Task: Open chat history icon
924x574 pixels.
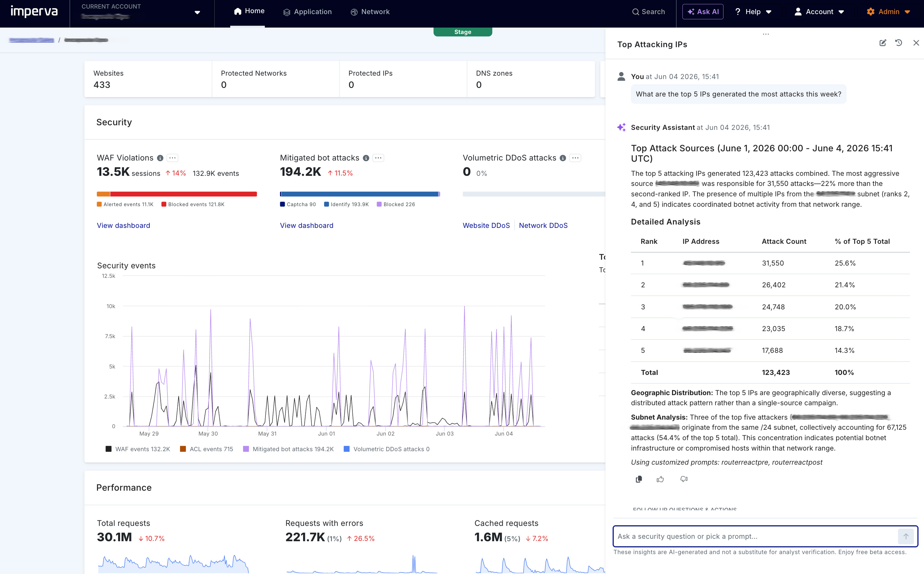Action: [899, 43]
